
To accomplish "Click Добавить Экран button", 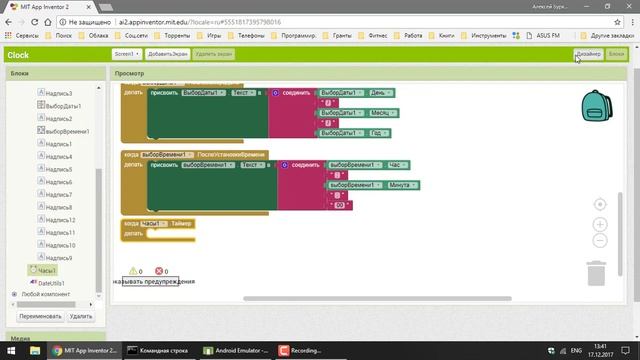I will point(167,54).
